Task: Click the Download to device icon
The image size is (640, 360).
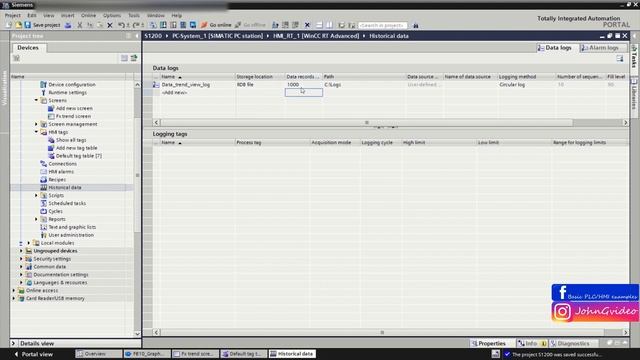Action: [x=163, y=25]
